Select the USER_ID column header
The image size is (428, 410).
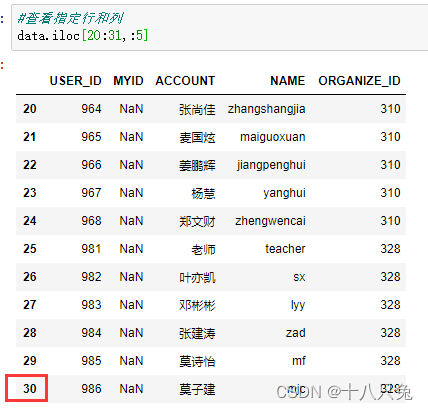76,81
